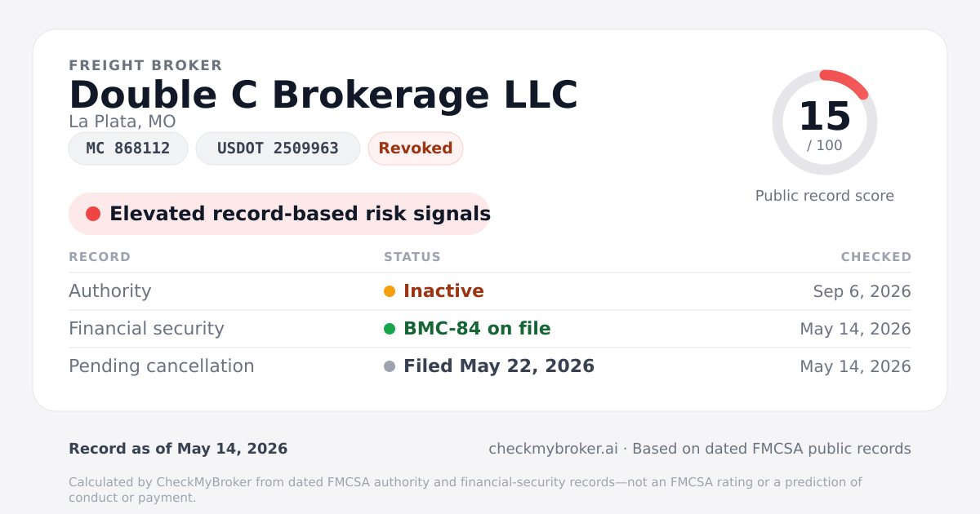Click the Elevated record-based risk signals banner
This screenshot has width=980, height=514.
coord(279,214)
